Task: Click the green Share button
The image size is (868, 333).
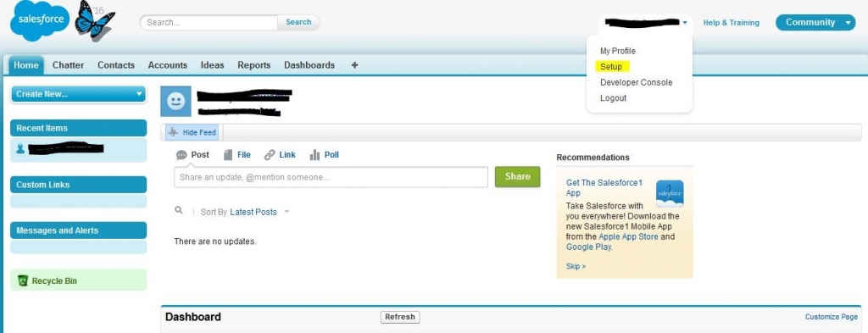Action: [x=518, y=176]
